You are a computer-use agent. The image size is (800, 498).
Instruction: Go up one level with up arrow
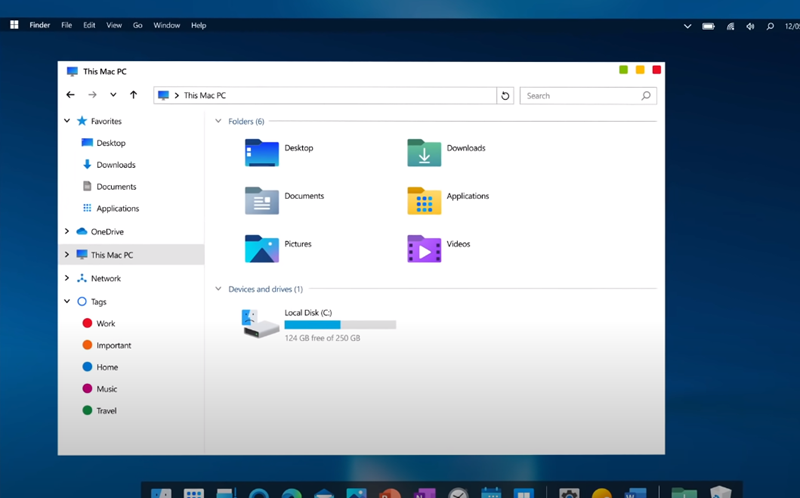[x=134, y=95]
